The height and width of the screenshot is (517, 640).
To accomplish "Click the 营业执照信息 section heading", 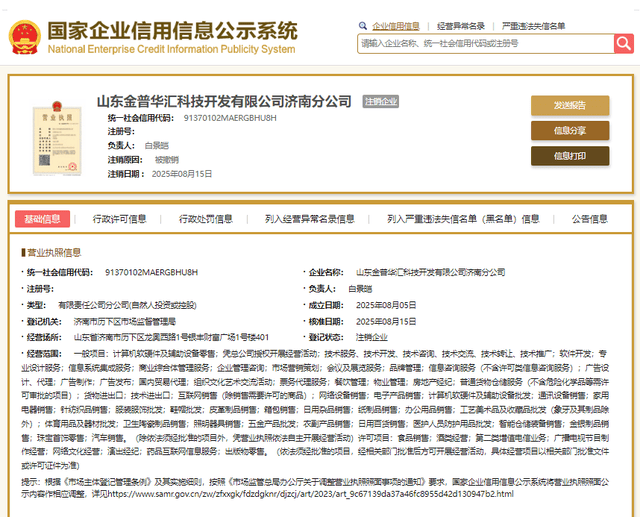I will (54, 253).
